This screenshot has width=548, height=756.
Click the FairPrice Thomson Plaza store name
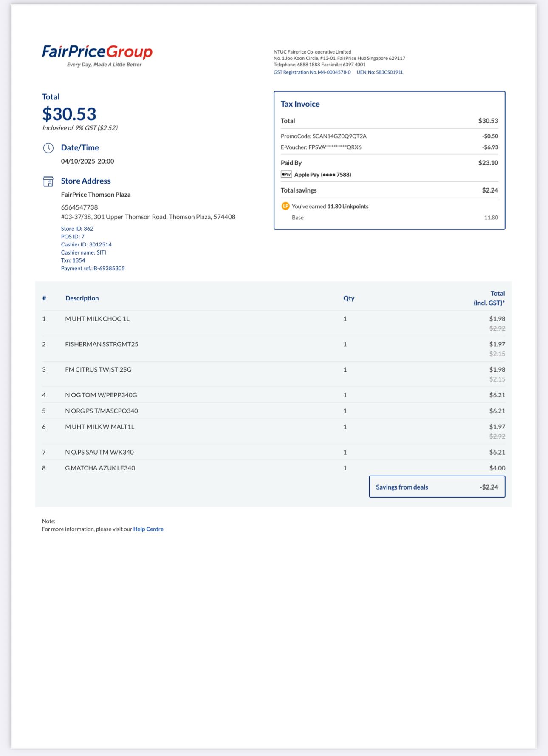pos(96,195)
